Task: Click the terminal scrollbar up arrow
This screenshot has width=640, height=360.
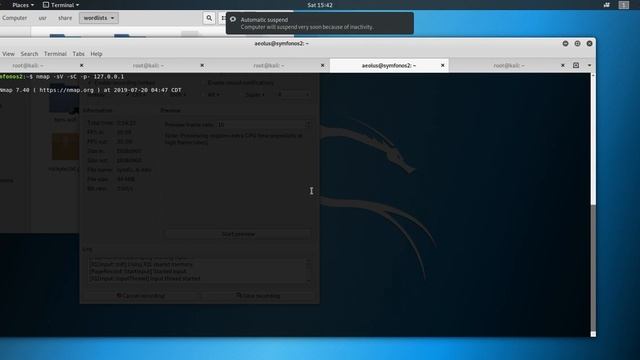Action: pos(593,76)
